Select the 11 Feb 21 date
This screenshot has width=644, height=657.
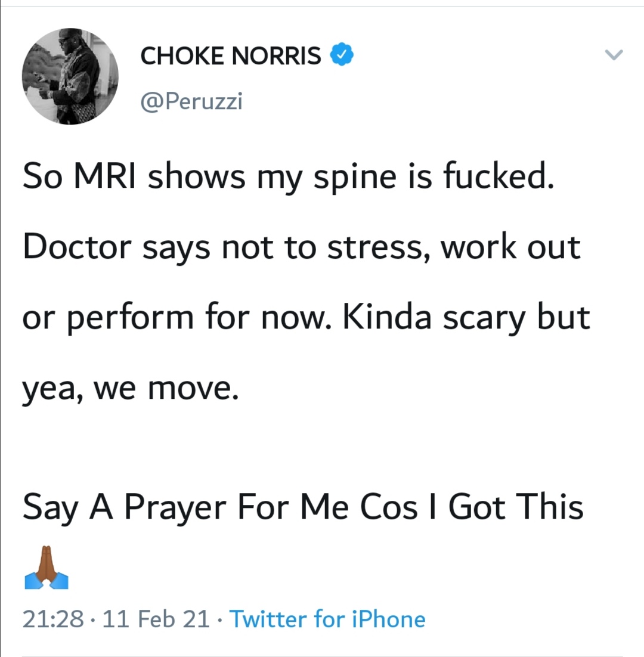tap(156, 619)
